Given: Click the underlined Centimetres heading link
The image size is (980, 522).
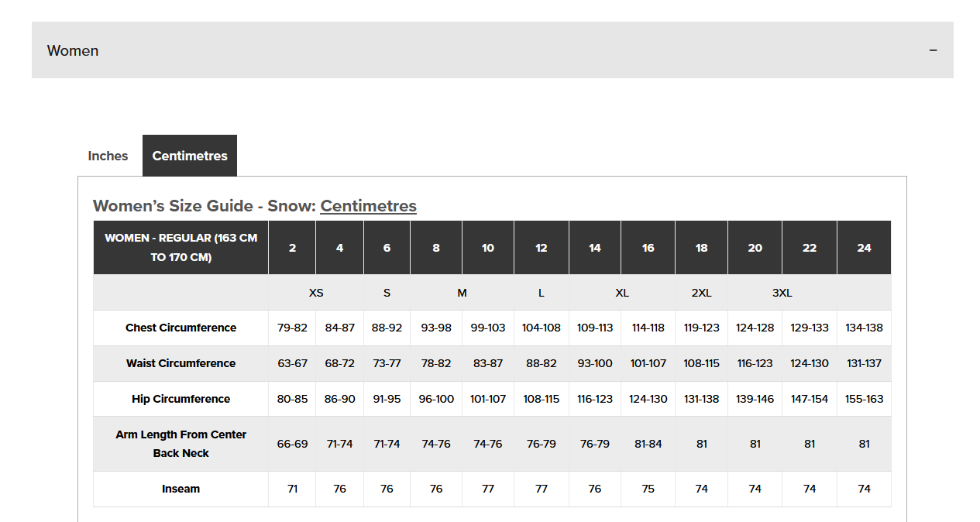Looking at the screenshot, I should (x=368, y=206).
